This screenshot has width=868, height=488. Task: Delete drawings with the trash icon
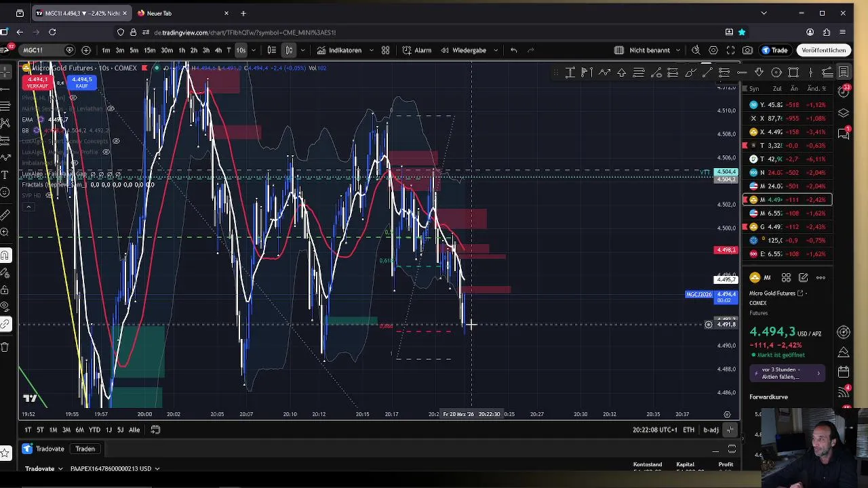5,347
